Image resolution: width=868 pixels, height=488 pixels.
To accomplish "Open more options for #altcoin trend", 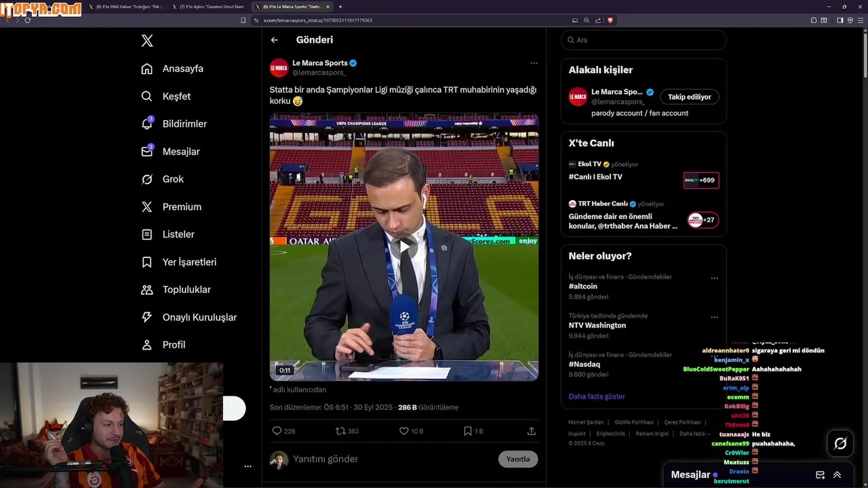I will click(714, 278).
